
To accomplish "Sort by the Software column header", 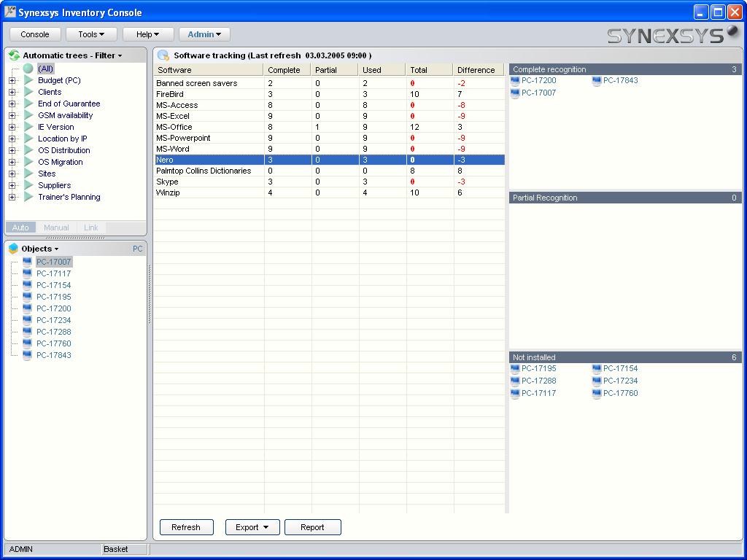I will (209, 70).
